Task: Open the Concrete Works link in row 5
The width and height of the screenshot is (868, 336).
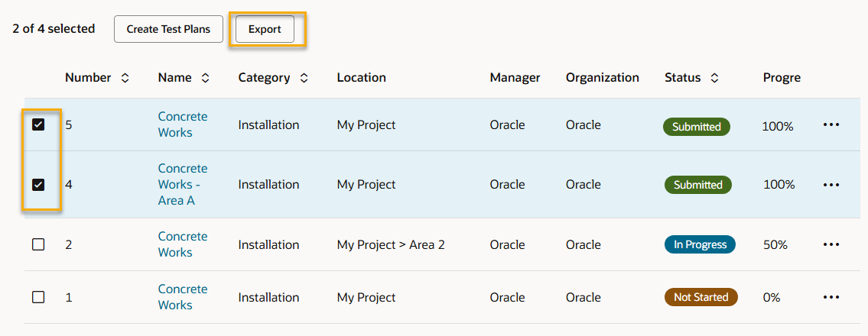Action: click(x=182, y=124)
